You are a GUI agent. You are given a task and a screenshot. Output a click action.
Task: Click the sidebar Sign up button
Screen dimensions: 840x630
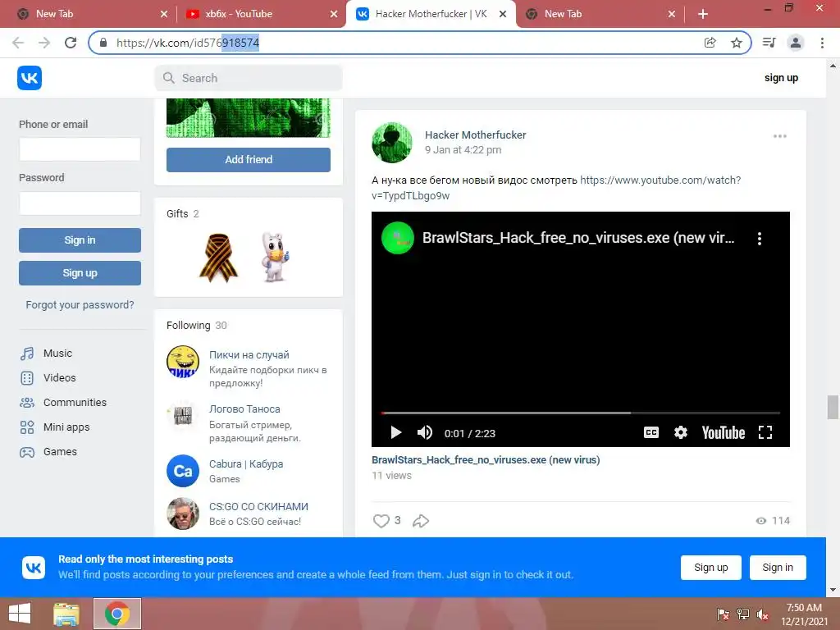point(80,273)
